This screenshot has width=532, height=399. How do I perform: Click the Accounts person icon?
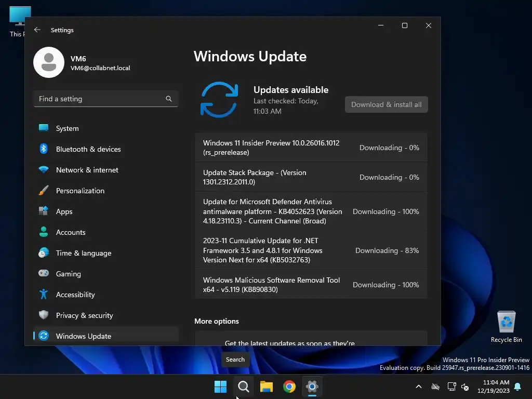pyautogui.click(x=44, y=232)
